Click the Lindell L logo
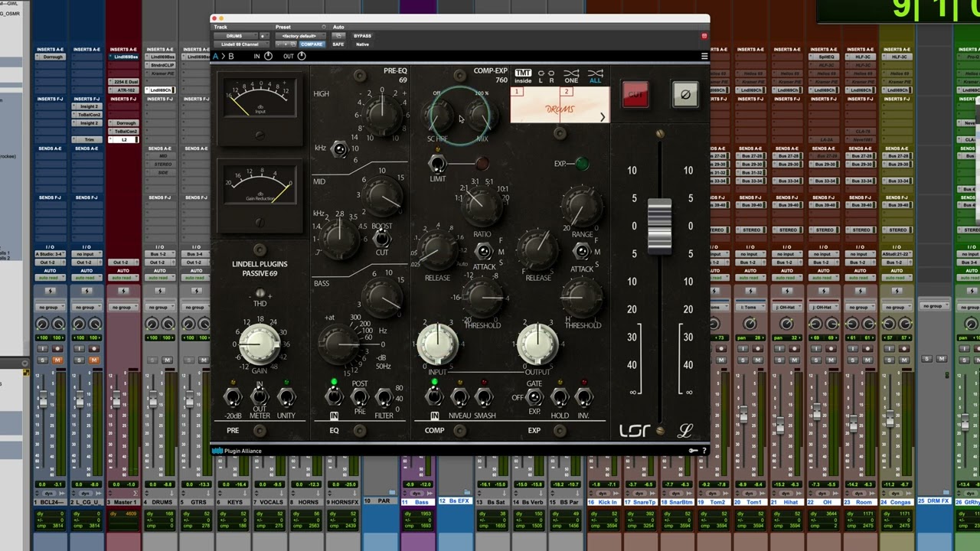980x551 pixels. (x=685, y=431)
